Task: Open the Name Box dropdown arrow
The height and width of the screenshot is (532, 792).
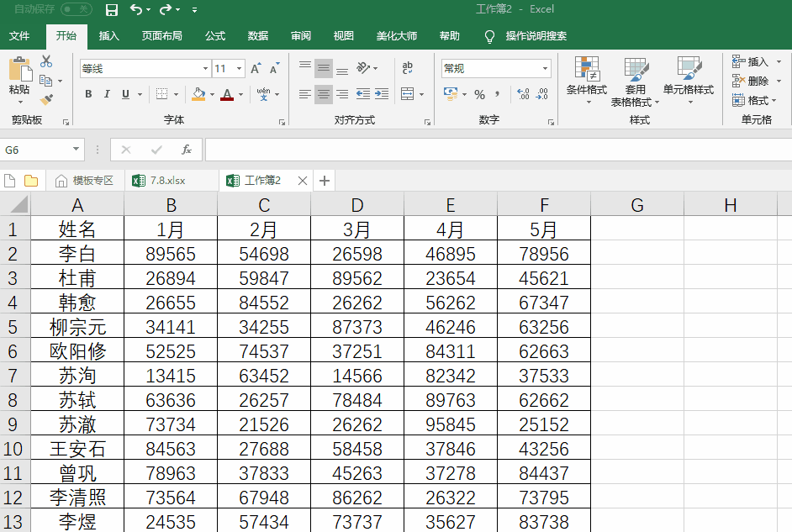Action: pos(76,149)
